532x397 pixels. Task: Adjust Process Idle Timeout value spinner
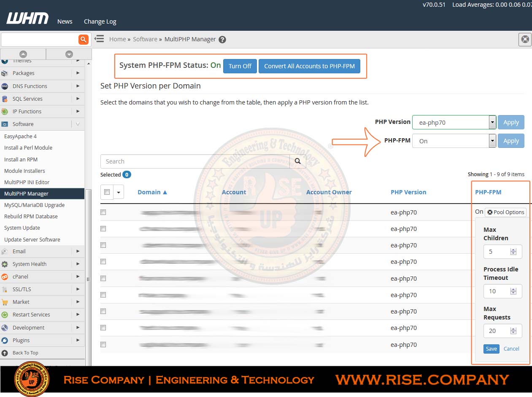click(x=513, y=291)
